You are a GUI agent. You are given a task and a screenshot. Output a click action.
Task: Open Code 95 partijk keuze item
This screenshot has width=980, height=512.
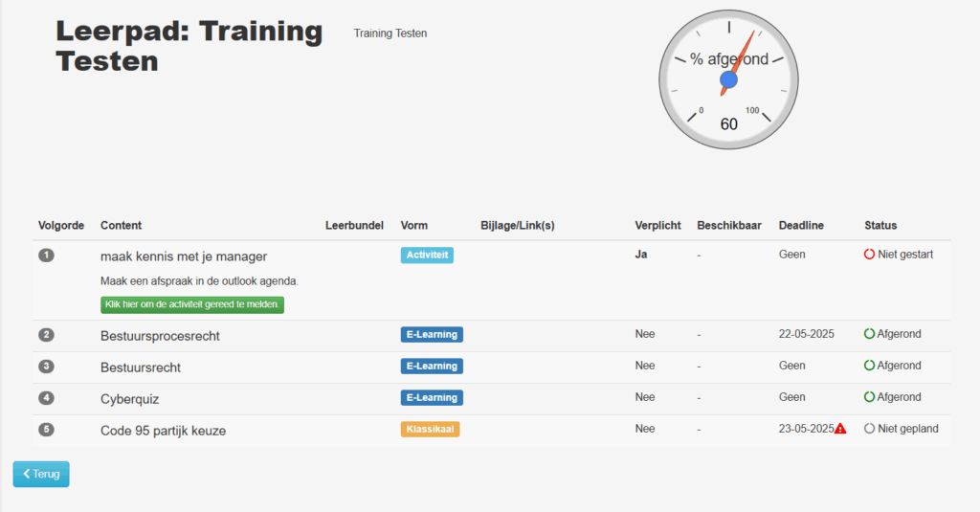pyautogui.click(x=163, y=431)
